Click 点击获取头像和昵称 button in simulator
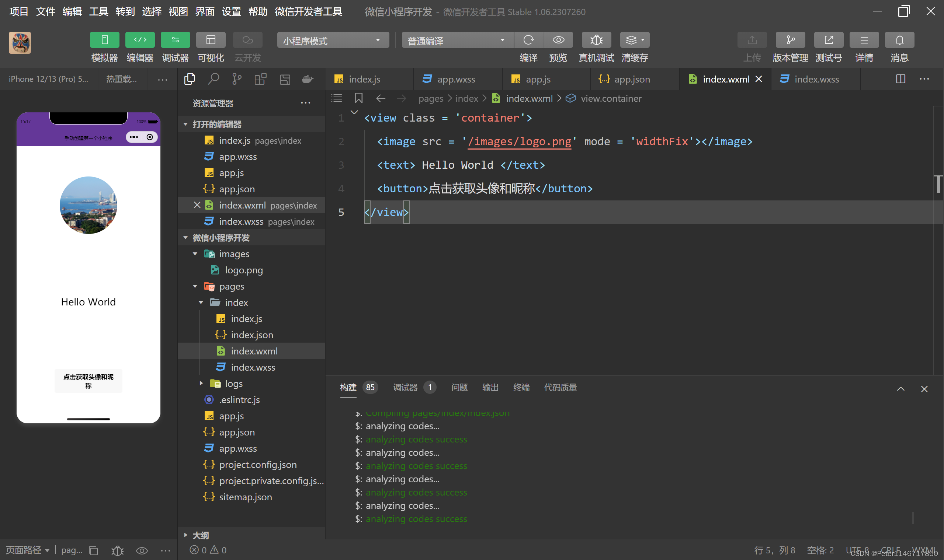 (88, 381)
